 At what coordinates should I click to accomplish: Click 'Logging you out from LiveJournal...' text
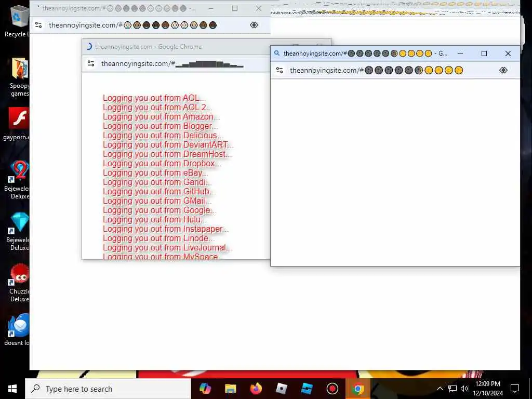click(x=167, y=248)
